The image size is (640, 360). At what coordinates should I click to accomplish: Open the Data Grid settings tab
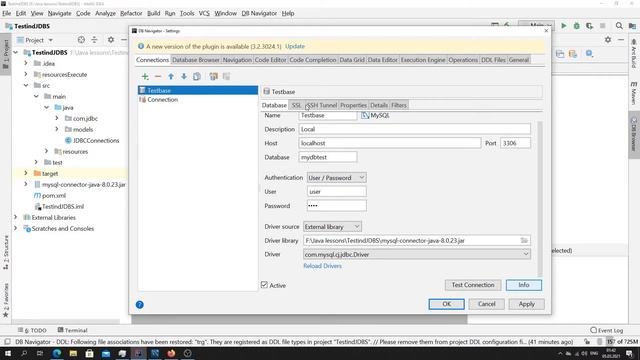(x=351, y=60)
